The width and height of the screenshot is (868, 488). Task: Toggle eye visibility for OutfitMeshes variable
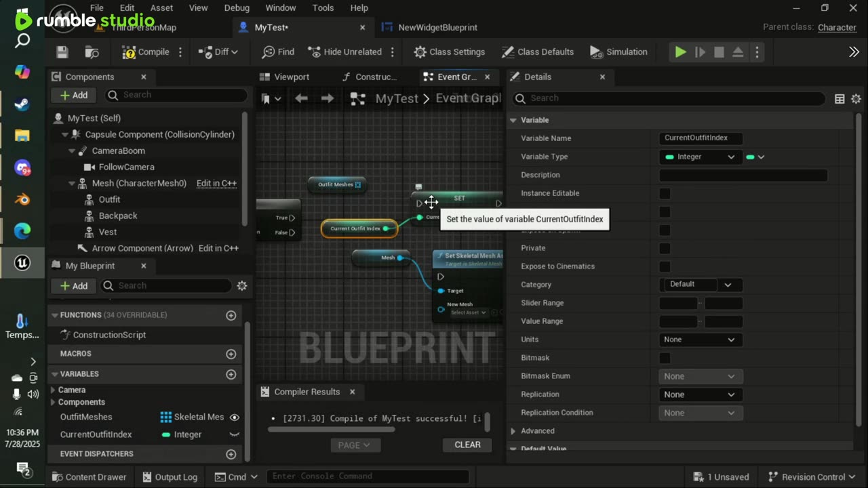(x=235, y=417)
